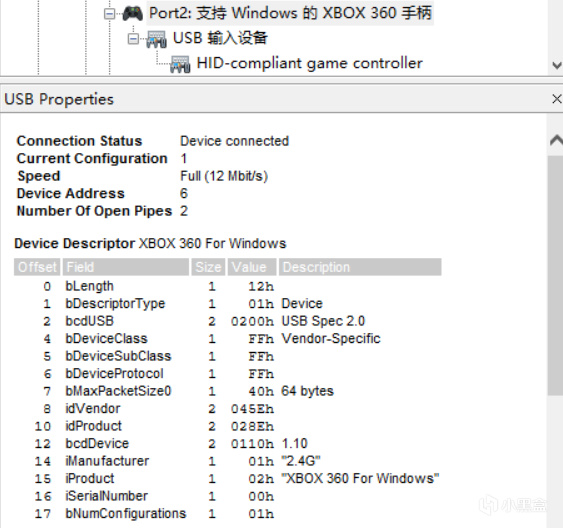Click the bDeviceSubClass field

point(118,356)
